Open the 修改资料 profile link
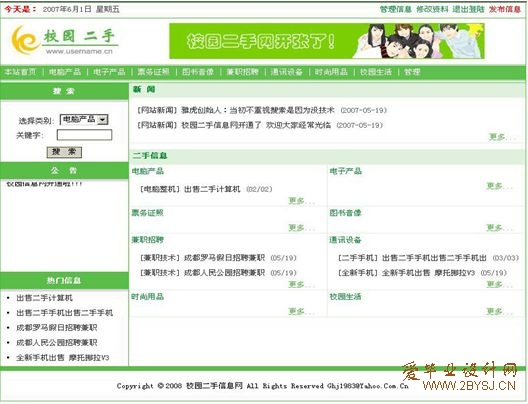 point(432,9)
